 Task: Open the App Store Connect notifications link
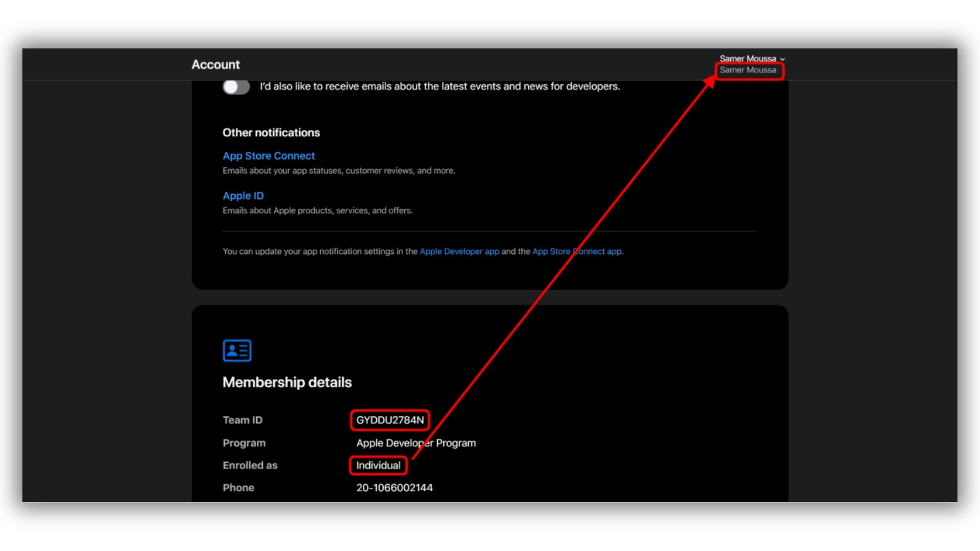[x=269, y=156]
